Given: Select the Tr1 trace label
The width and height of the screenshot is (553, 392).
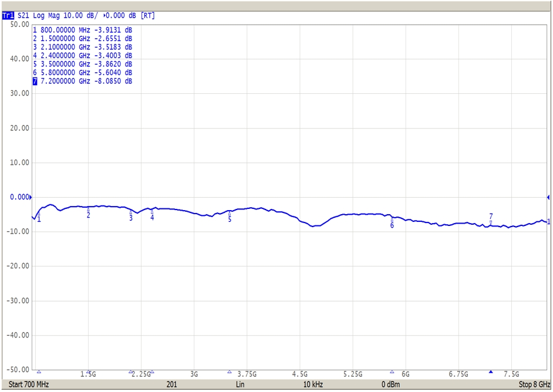Looking at the screenshot, I should (x=8, y=16).
